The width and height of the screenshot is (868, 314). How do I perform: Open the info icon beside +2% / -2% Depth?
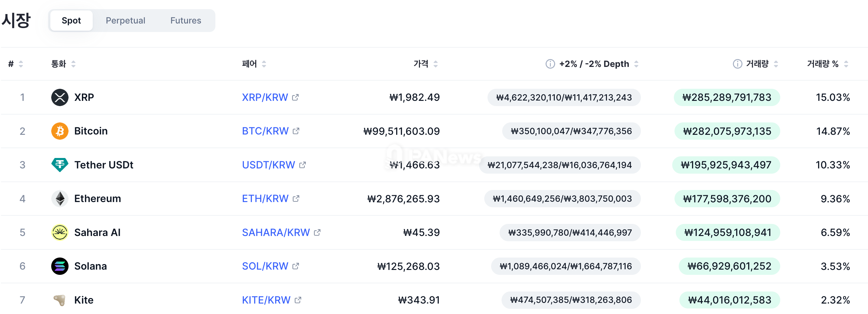550,64
